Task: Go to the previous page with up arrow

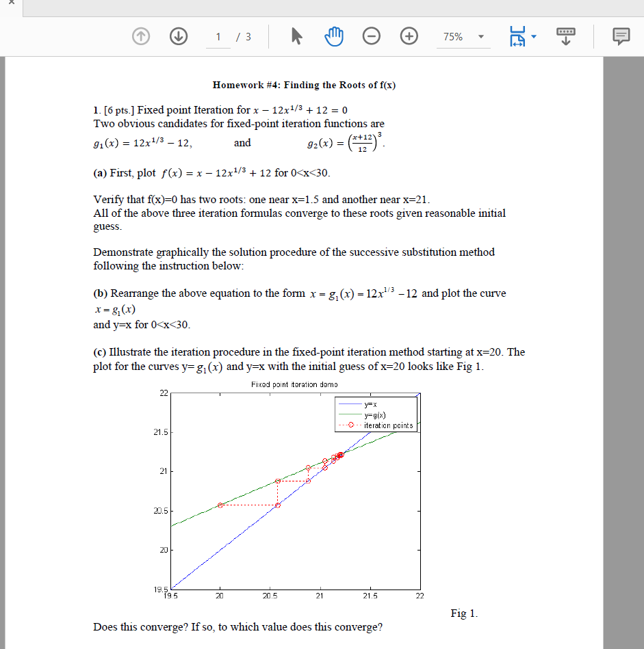Action: click(x=140, y=36)
